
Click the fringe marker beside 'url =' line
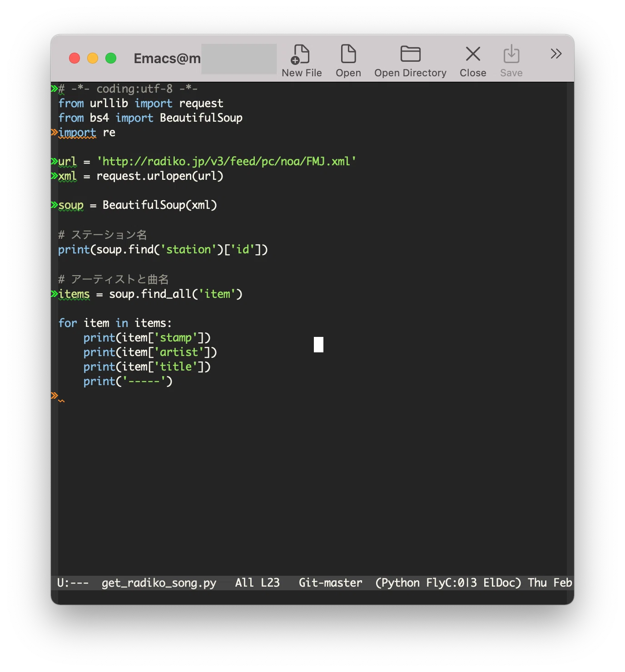pyautogui.click(x=55, y=161)
